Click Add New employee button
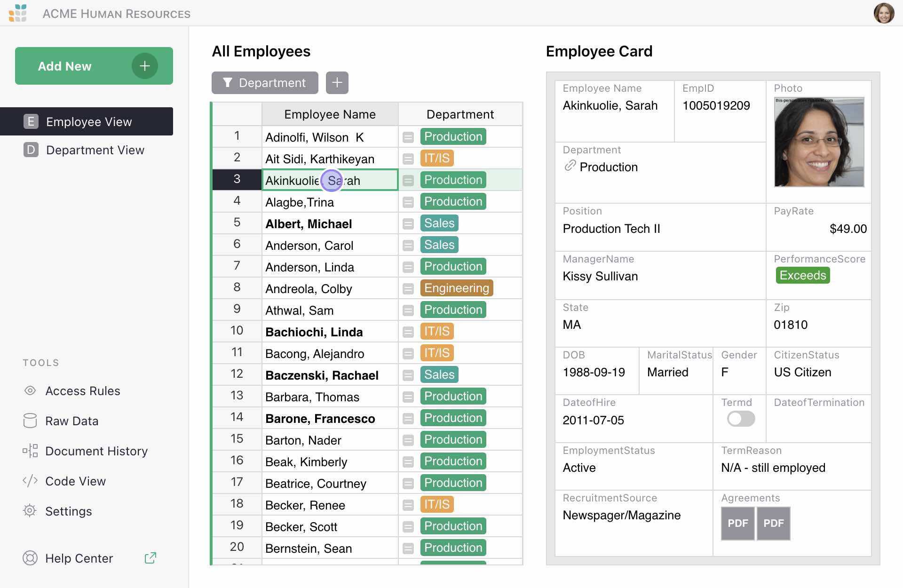The image size is (903, 588). pyautogui.click(x=92, y=65)
